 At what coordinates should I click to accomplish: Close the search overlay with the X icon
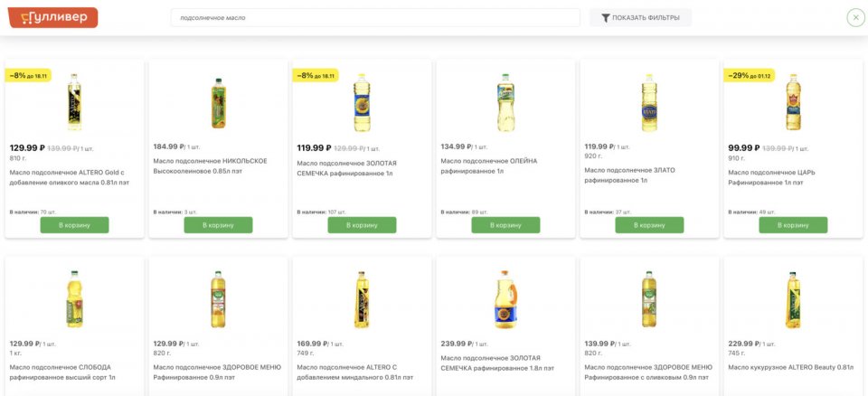855,17
